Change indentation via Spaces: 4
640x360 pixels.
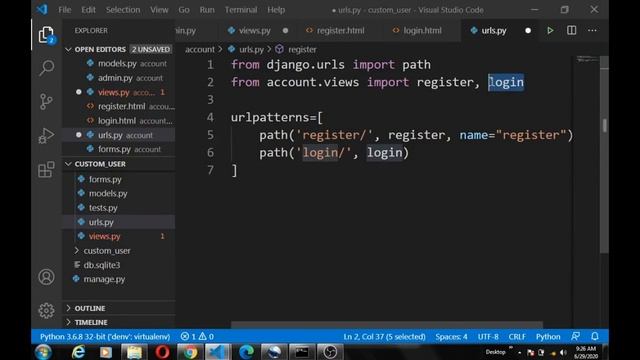[x=451, y=336]
